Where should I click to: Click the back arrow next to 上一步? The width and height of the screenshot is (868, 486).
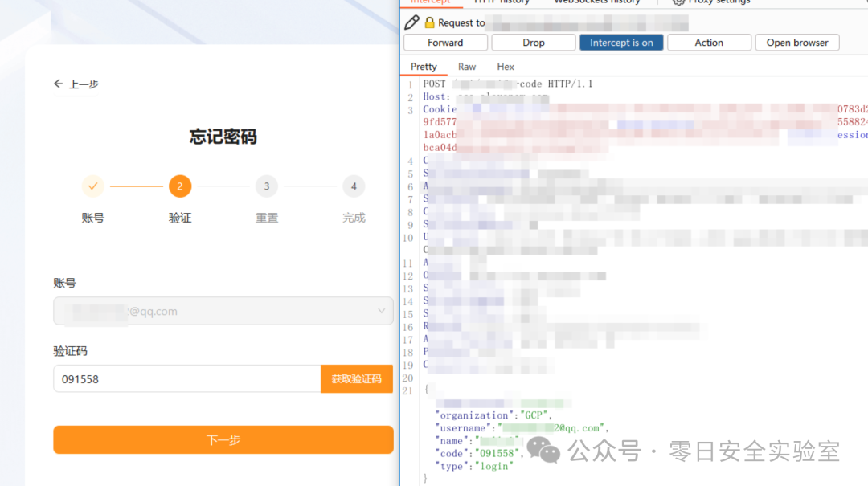point(57,83)
